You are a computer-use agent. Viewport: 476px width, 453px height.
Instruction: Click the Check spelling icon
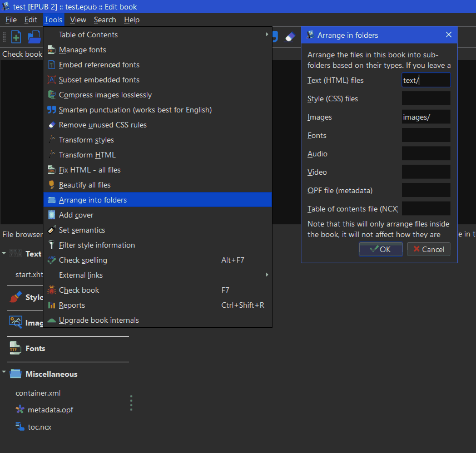pyautogui.click(x=52, y=260)
